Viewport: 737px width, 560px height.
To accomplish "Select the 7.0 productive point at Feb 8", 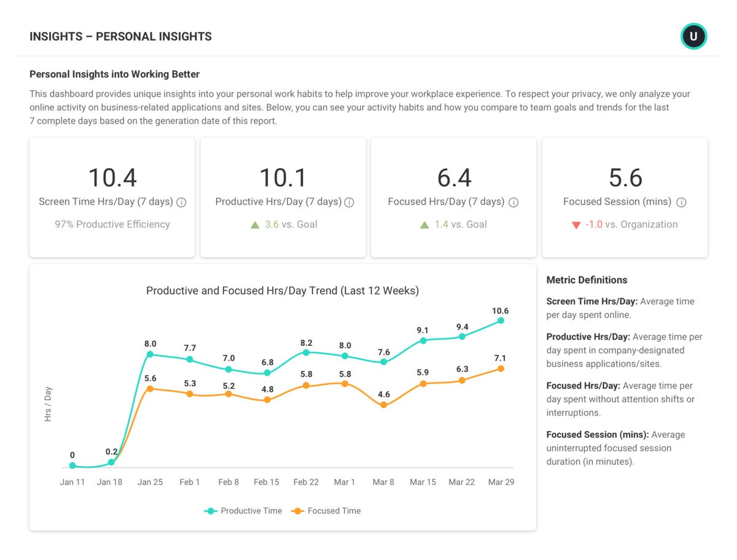I will pyautogui.click(x=228, y=370).
